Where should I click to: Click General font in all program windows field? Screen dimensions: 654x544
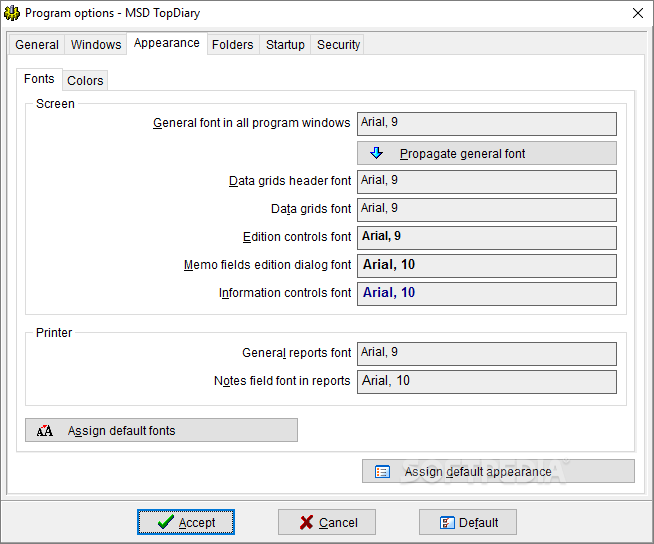click(487, 123)
